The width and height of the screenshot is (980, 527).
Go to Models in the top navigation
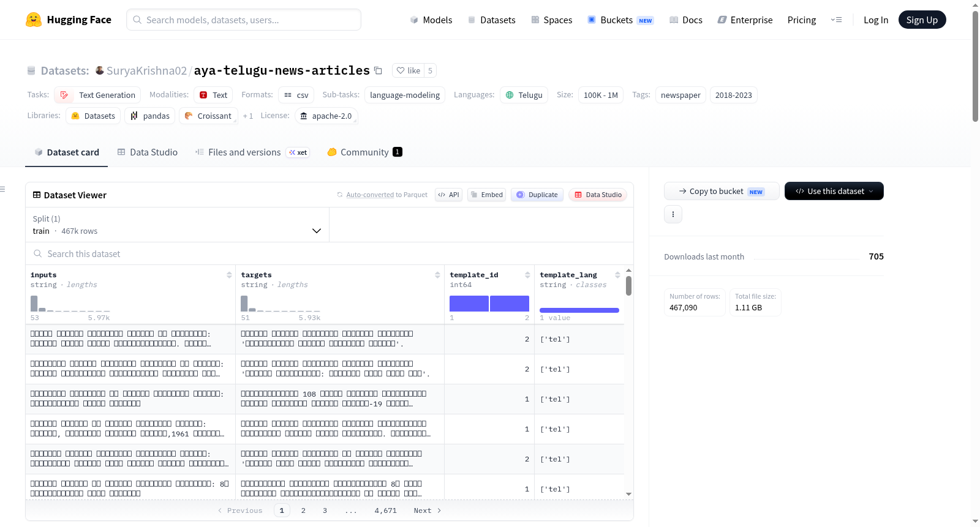coord(431,20)
